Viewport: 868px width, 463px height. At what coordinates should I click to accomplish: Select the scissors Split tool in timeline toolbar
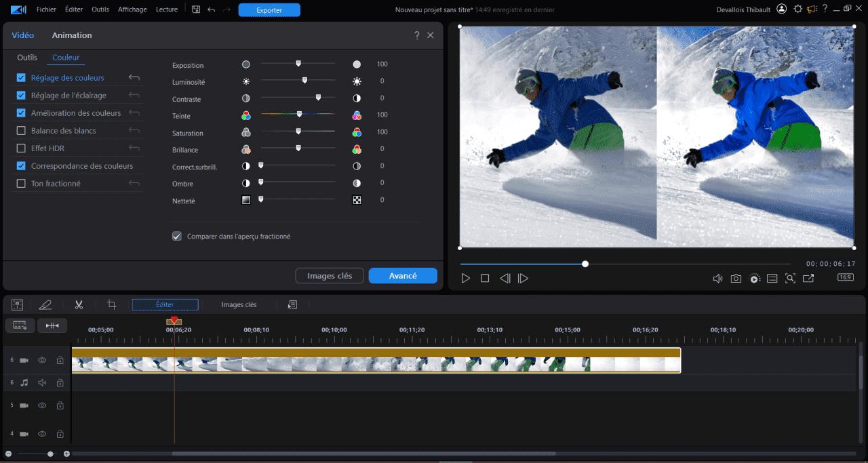coord(79,304)
